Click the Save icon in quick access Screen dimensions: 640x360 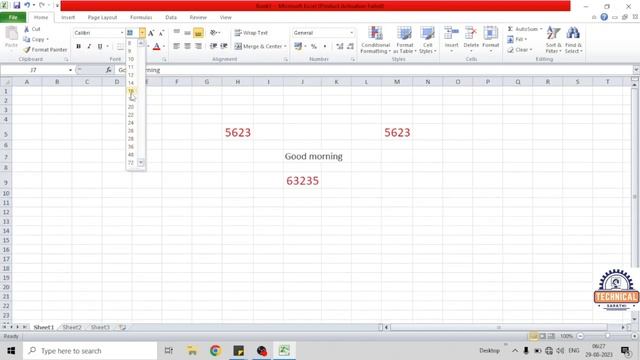coord(17,6)
